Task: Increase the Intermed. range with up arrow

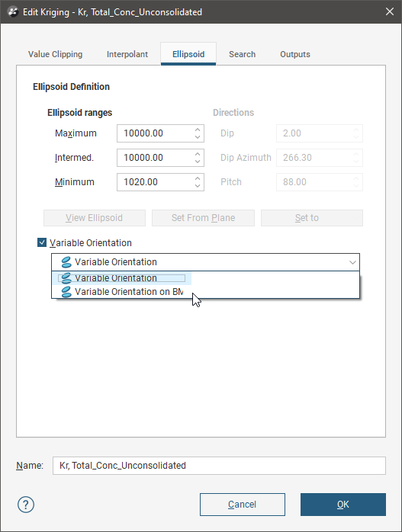Action: 198,154
